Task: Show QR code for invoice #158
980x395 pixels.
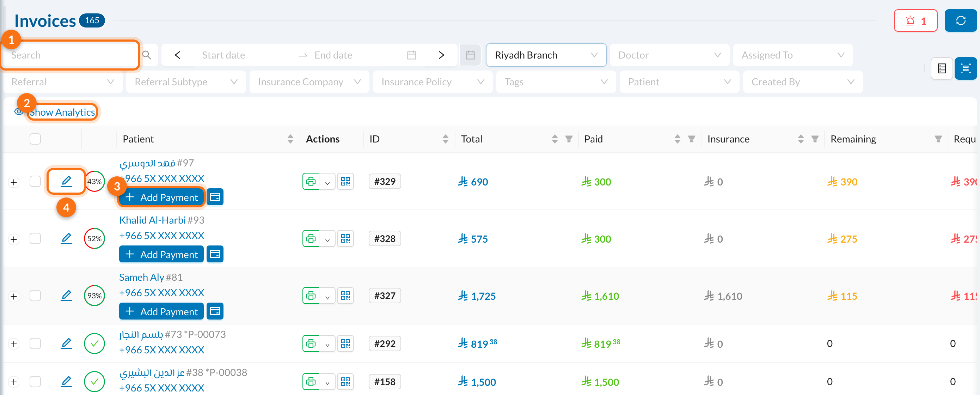Action: 345,382
